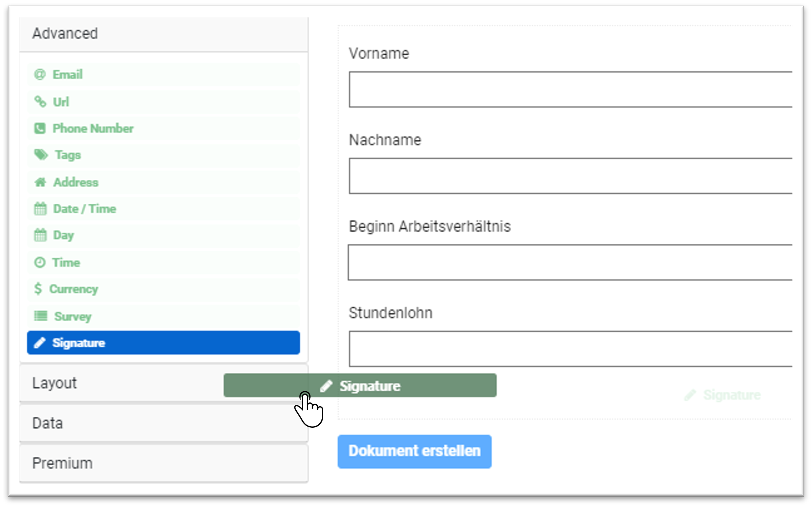Screen dimensions: 812x507
Task: Expand the Data section
Action: click(x=164, y=423)
